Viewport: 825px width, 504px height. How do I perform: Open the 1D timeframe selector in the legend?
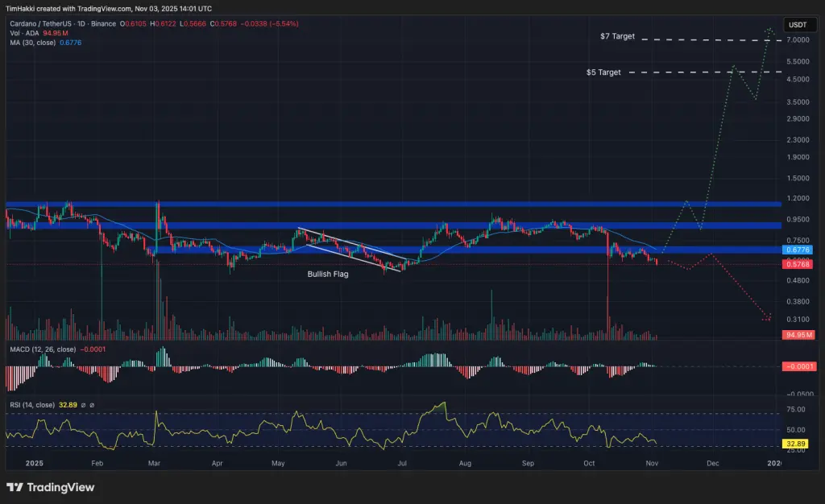pos(81,24)
